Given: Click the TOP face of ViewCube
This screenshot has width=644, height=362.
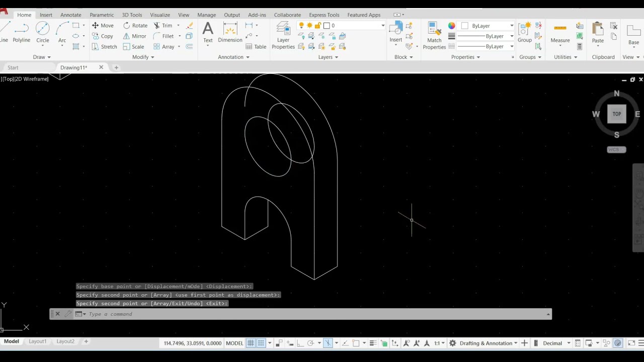Looking at the screenshot, I should (617, 114).
